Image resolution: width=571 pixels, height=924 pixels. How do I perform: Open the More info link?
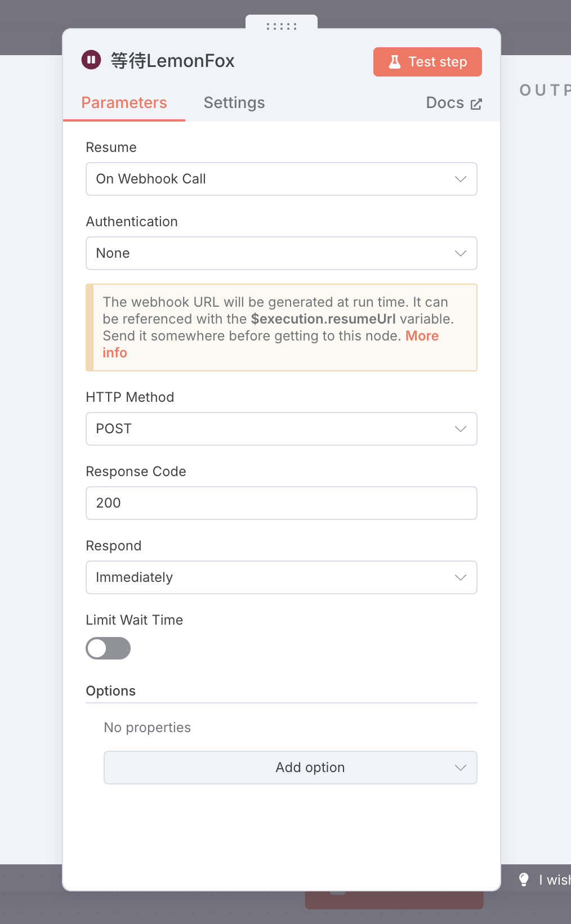pyautogui.click(x=270, y=344)
